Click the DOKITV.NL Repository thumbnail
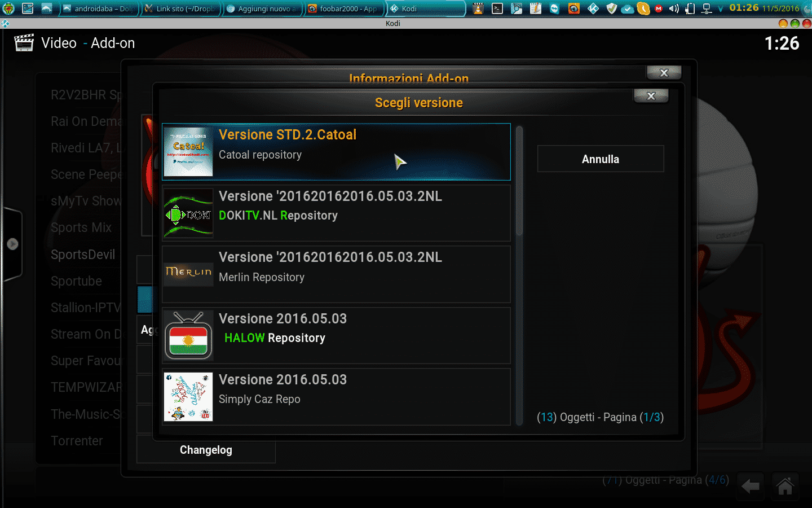Image resolution: width=812 pixels, height=508 pixels. [188, 213]
